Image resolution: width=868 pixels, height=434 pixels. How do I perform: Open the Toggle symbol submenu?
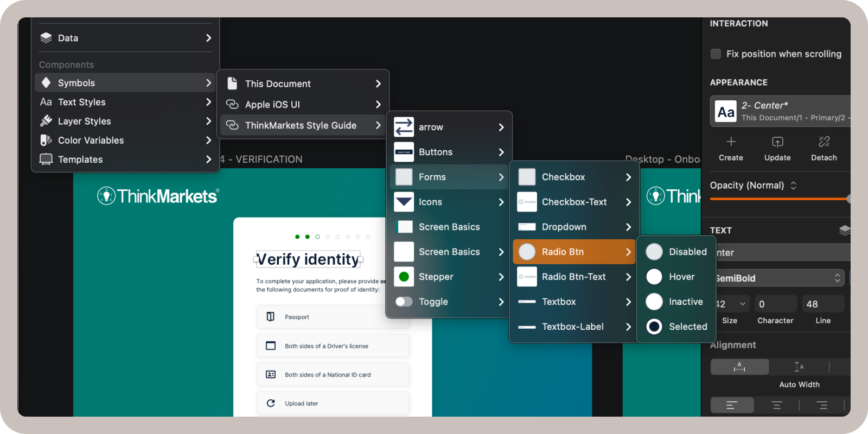(x=449, y=302)
